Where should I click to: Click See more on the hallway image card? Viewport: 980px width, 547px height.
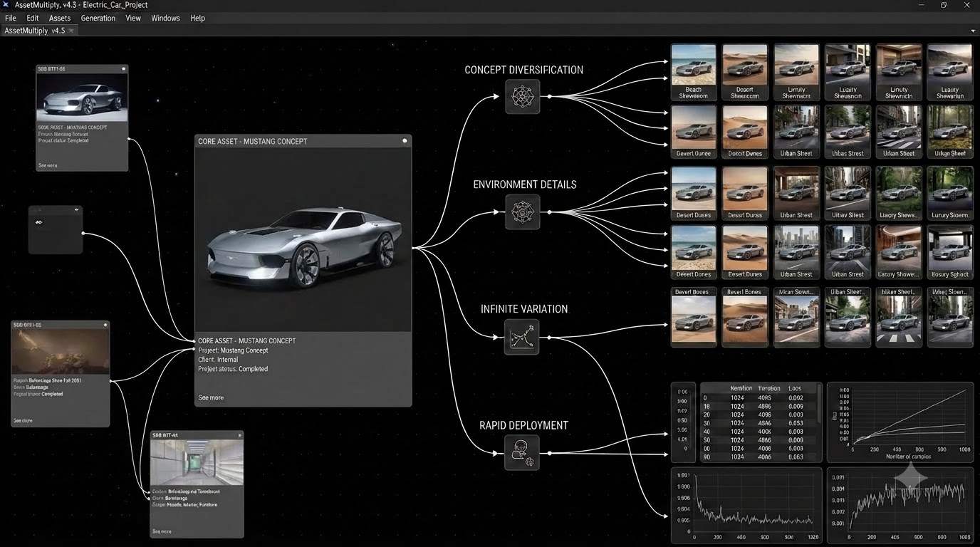click(x=162, y=531)
